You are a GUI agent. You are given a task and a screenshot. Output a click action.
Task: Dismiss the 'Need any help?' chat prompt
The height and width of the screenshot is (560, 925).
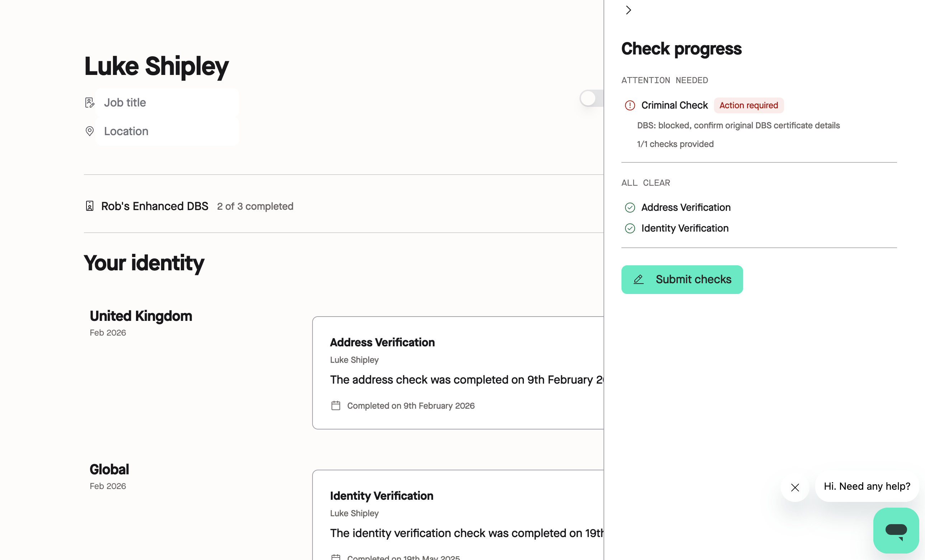(x=795, y=487)
